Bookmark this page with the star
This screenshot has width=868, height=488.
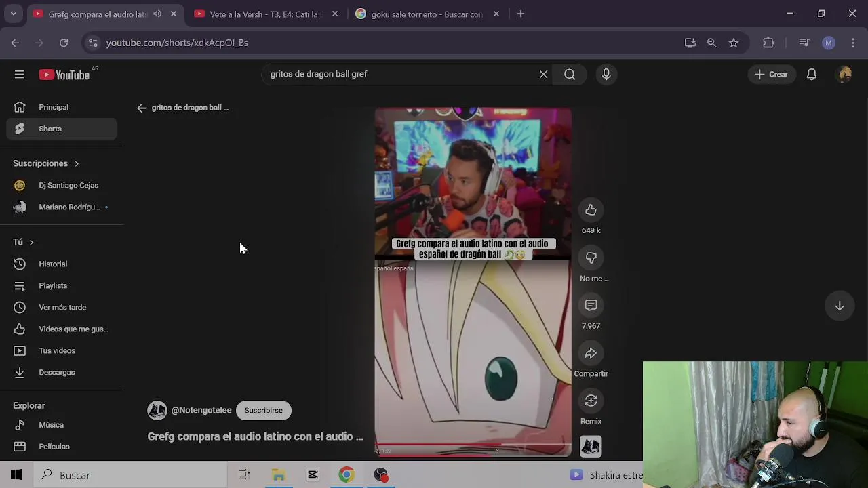734,43
